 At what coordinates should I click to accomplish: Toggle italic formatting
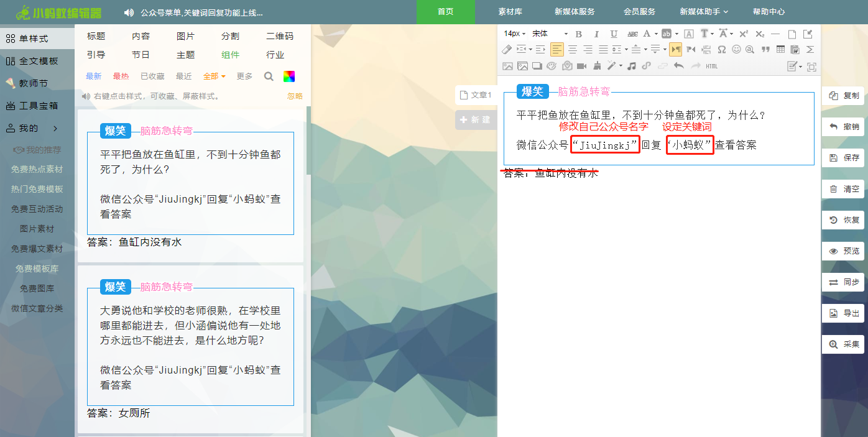pyautogui.click(x=596, y=34)
